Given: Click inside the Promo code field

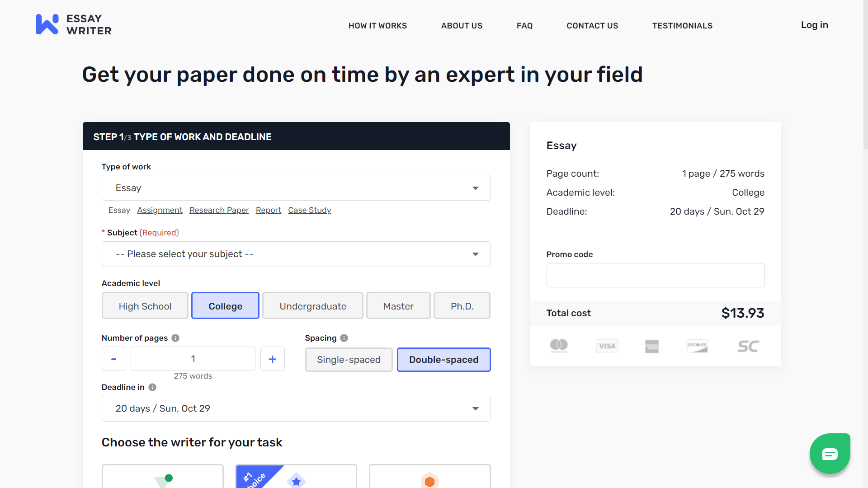Looking at the screenshot, I should [655, 275].
